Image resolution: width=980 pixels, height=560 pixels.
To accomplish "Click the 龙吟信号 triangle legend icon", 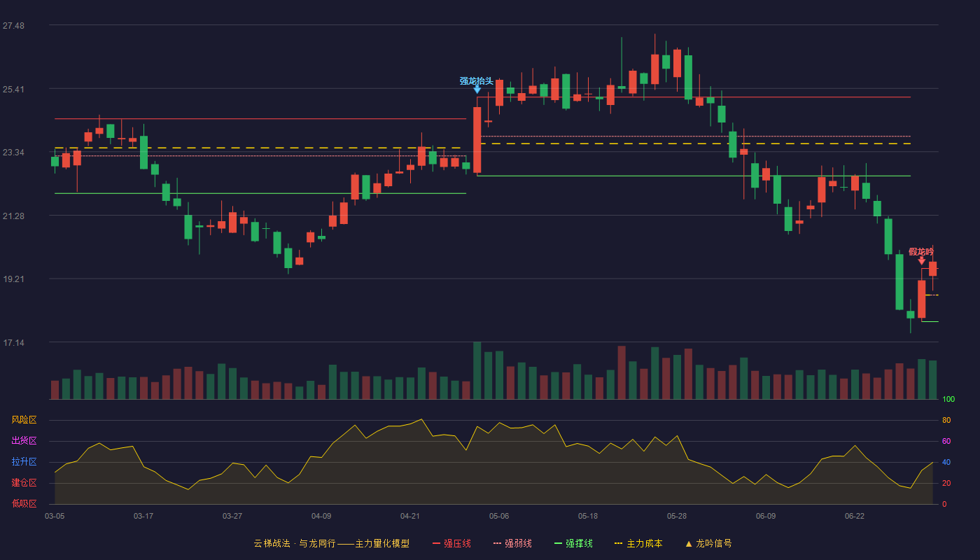I will pyautogui.click(x=689, y=543).
